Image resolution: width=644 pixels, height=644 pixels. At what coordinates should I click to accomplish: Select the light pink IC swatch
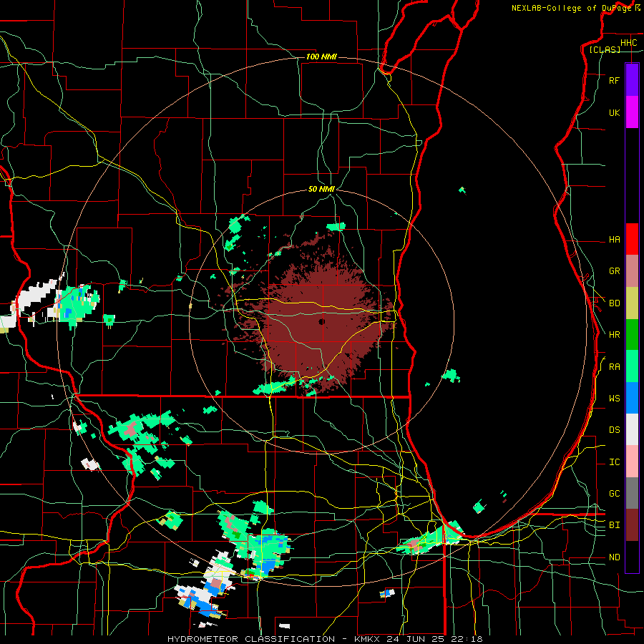632,462
